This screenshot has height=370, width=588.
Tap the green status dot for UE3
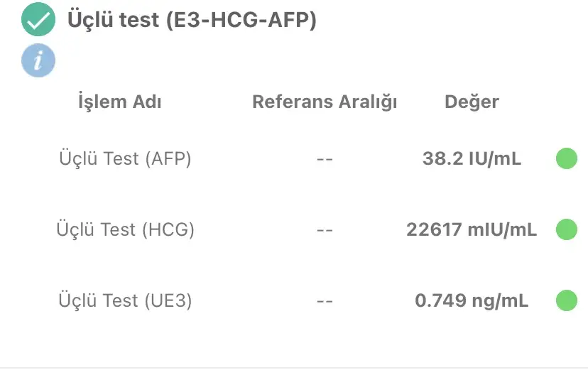click(x=566, y=300)
